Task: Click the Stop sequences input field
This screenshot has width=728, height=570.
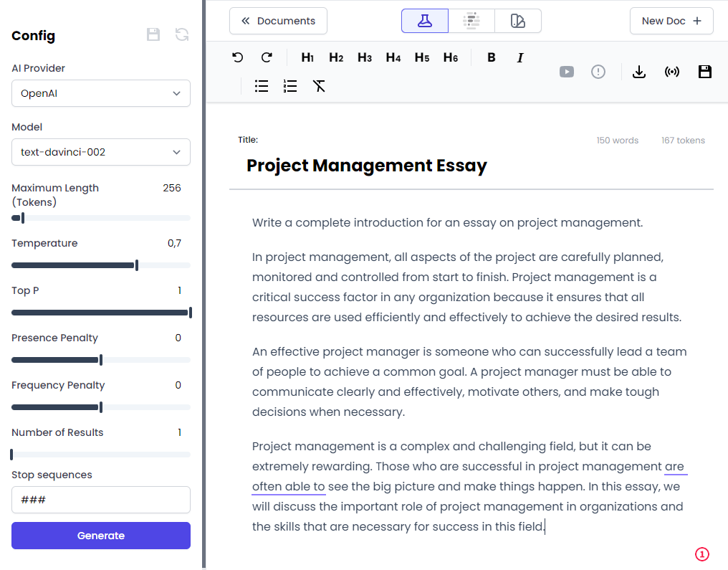Action: pyautogui.click(x=101, y=500)
